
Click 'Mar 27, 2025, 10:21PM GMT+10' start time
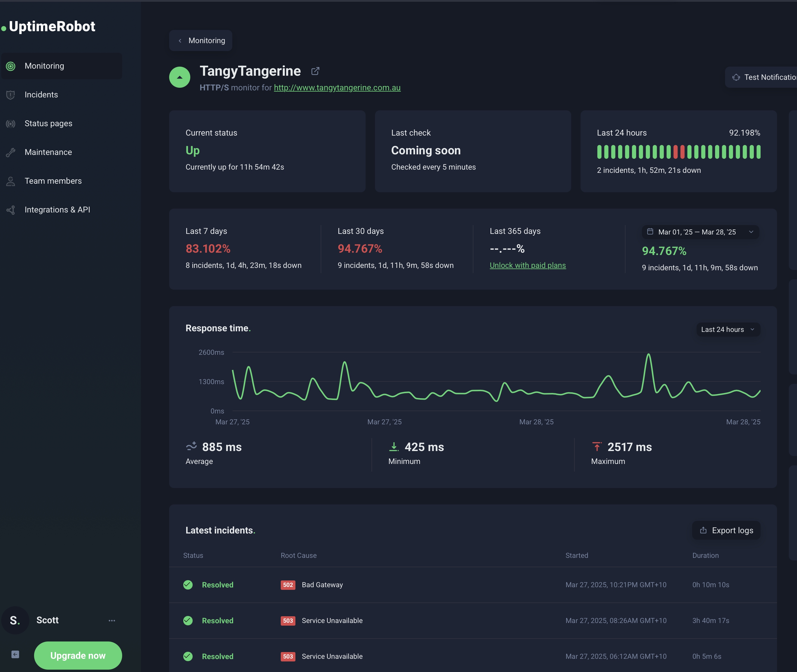pos(616,585)
